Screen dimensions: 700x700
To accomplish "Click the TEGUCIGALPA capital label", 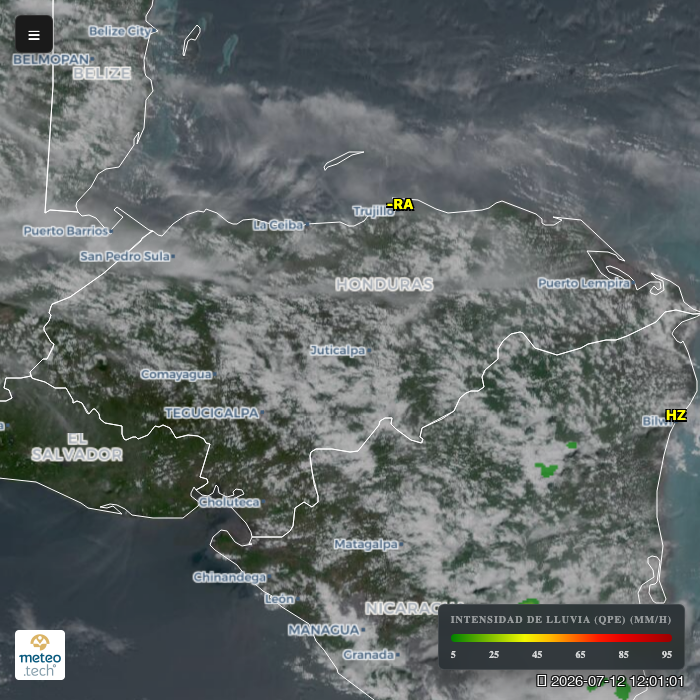I will (212, 413).
